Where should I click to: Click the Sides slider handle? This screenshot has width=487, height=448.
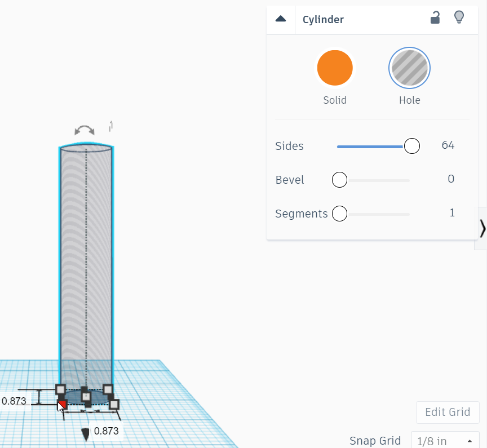coord(411,145)
